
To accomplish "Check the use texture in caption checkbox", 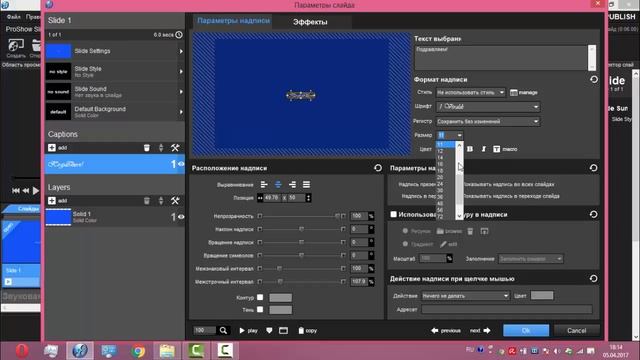I will [393, 214].
